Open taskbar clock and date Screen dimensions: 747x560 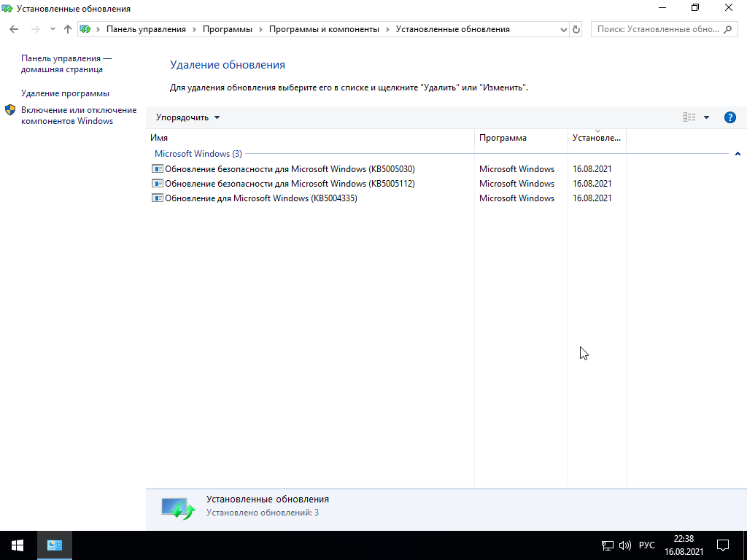pyautogui.click(x=684, y=545)
